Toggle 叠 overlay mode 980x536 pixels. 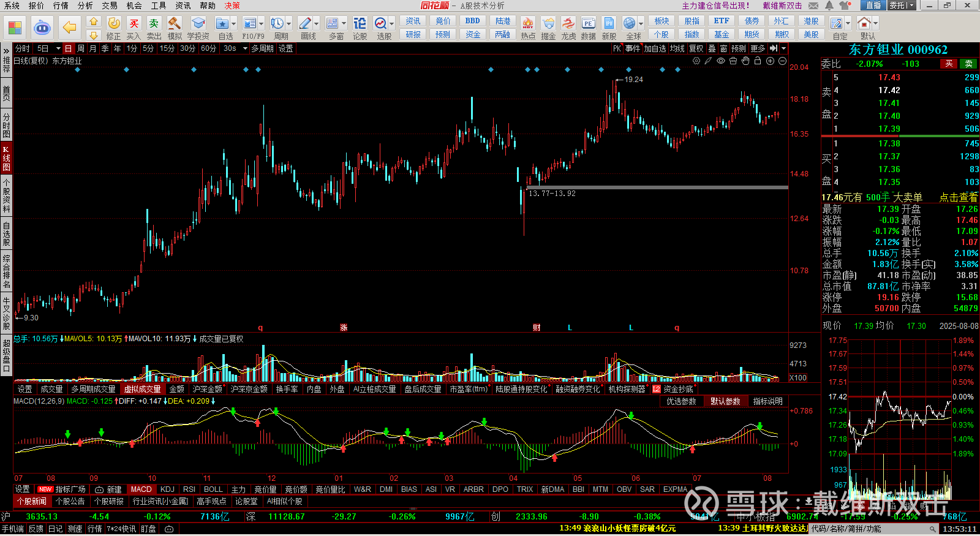click(712, 48)
